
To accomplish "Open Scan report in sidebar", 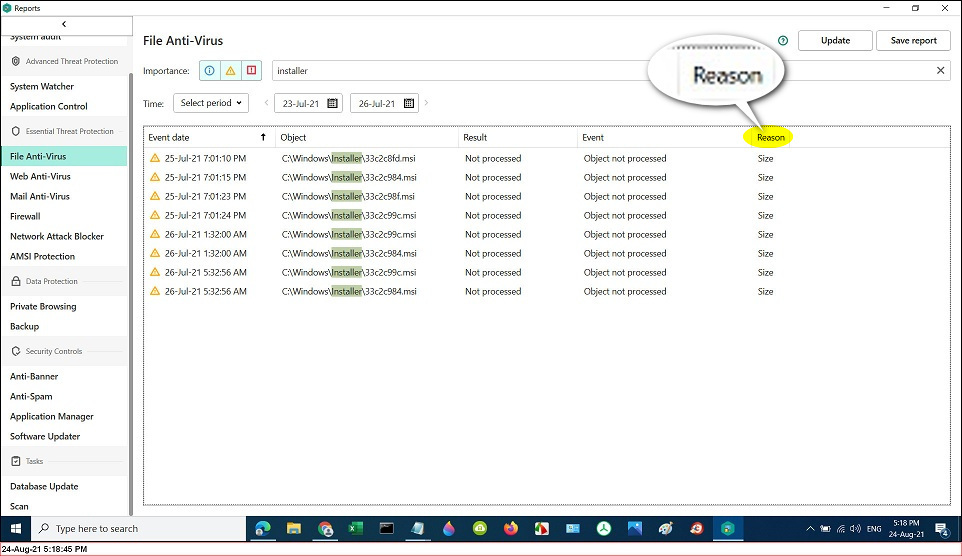I will (19, 506).
